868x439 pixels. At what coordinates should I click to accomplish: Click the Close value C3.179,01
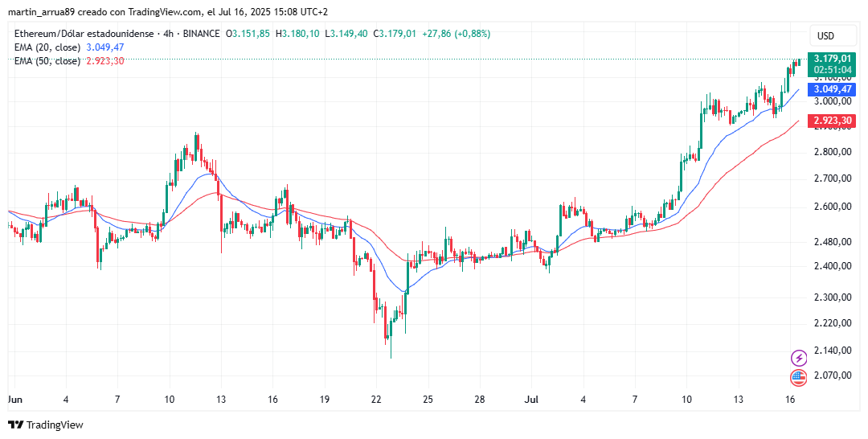point(395,34)
